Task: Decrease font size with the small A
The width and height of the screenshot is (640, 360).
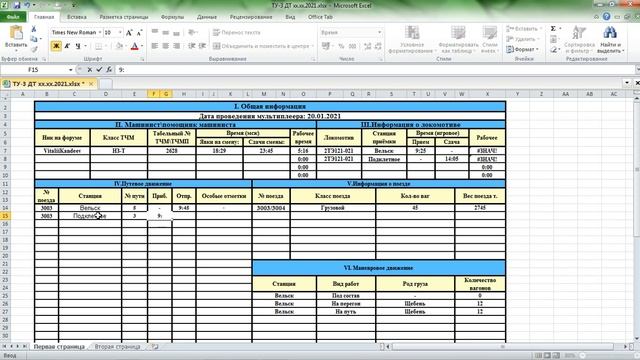Action: point(139,33)
